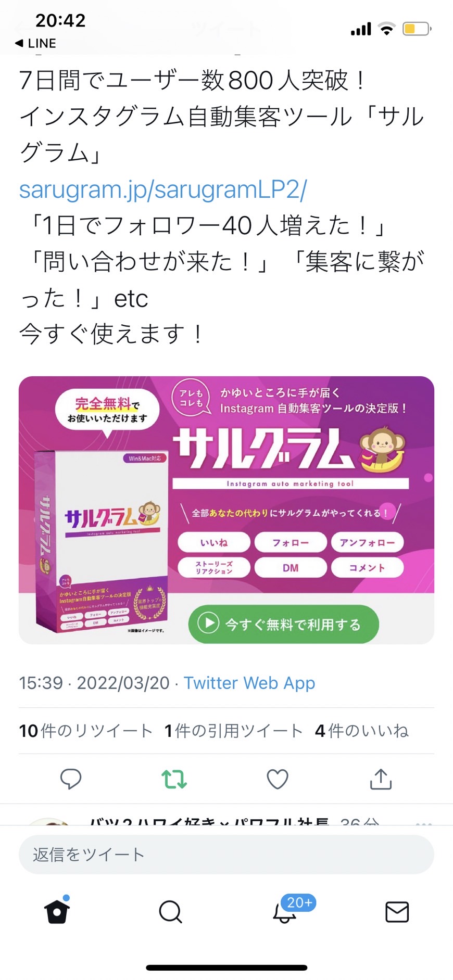
Task: Return to LINE app via back arrow
Action: click(x=35, y=43)
